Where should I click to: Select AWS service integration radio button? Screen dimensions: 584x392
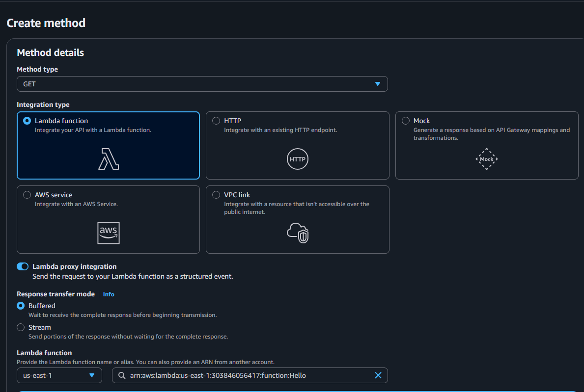(x=27, y=195)
